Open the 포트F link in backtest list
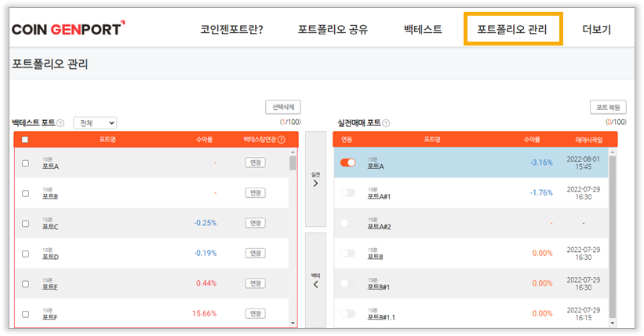Image resolution: width=644 pixels, height=336 pixels. [50, 317]
